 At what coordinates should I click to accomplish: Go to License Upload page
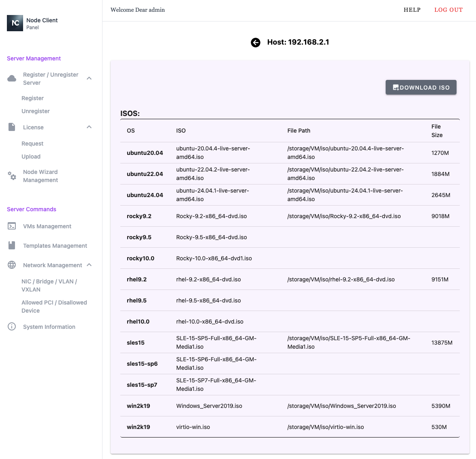coord(31,157)
